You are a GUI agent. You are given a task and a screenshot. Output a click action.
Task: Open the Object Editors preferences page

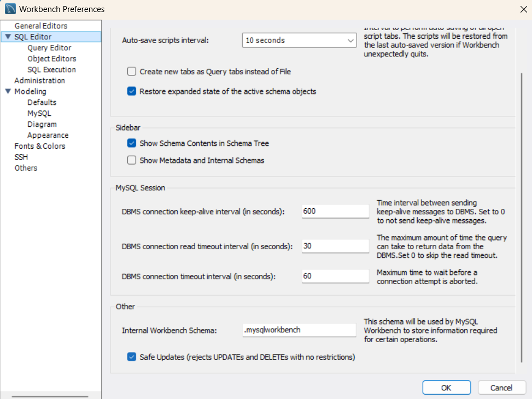(x=52, y=58)
